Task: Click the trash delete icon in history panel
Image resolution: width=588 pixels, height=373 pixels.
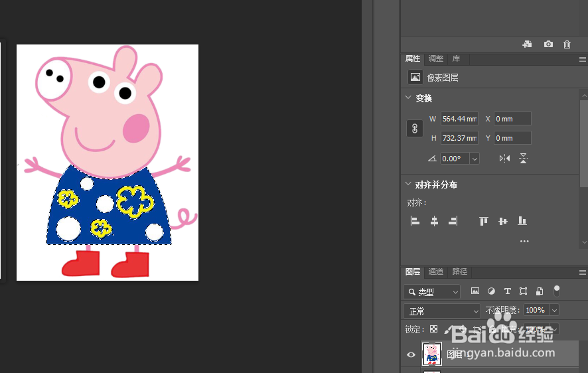Action: [x=567, y=44]
